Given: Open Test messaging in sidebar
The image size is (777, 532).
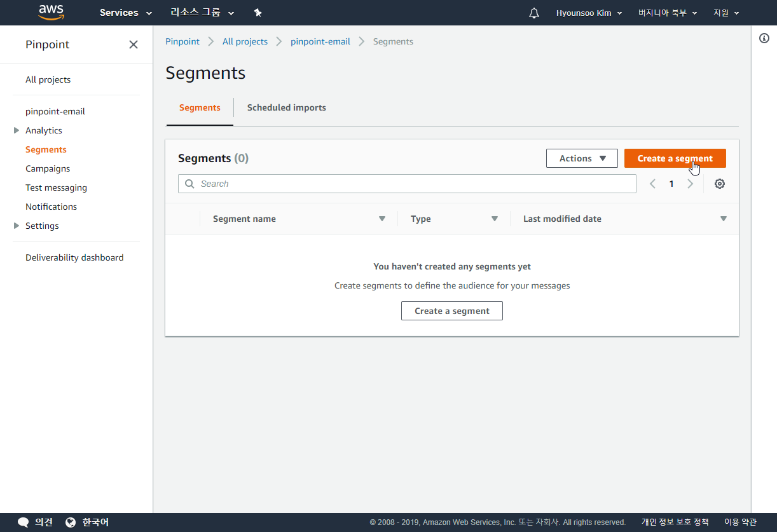Looking at the screenshot, I should 56,188.
